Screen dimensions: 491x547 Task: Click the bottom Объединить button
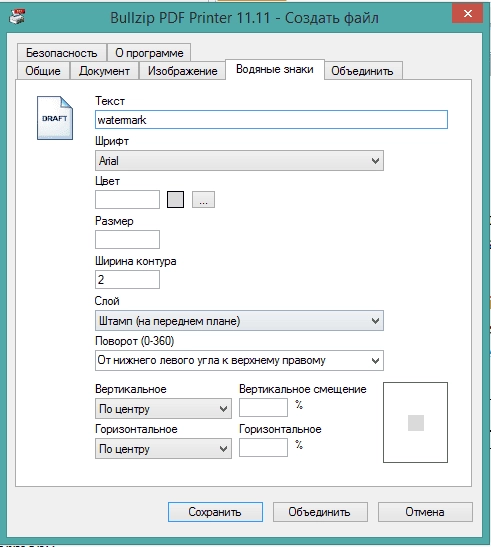(320, 512)
